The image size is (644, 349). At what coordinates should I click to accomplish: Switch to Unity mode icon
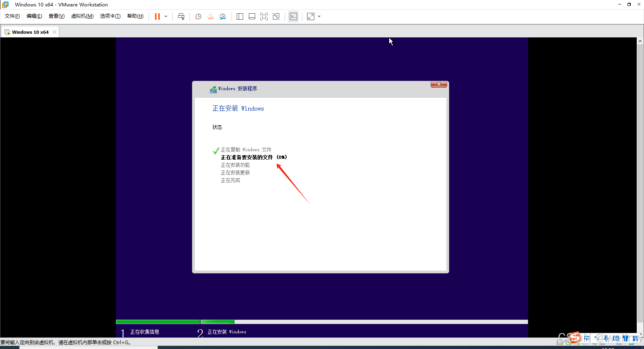coord(276,16)
